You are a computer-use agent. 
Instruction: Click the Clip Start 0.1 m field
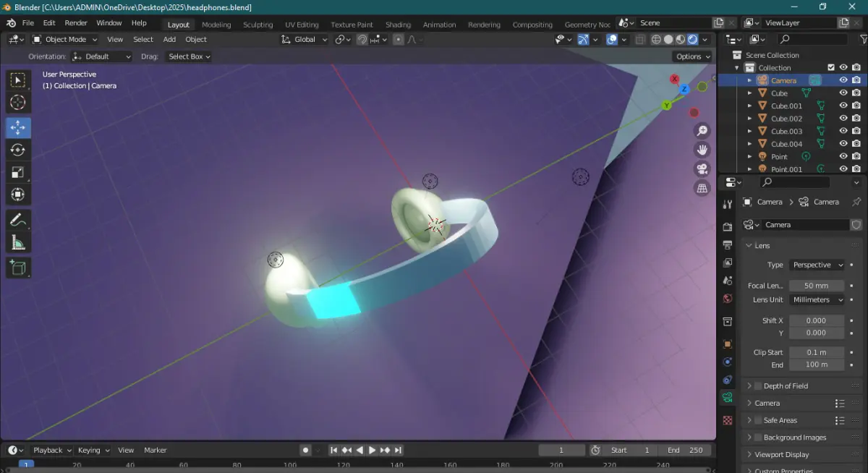click(817, 352)
